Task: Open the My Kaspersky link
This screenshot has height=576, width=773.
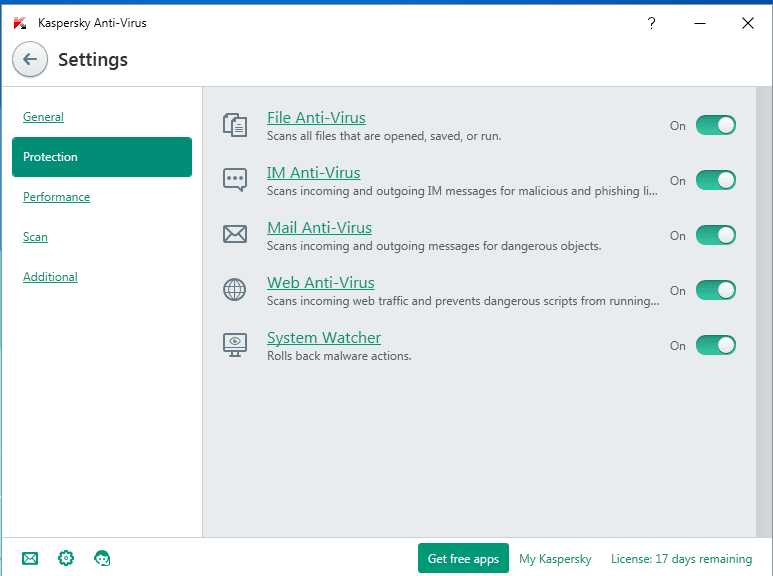Action: click(555, 559)
